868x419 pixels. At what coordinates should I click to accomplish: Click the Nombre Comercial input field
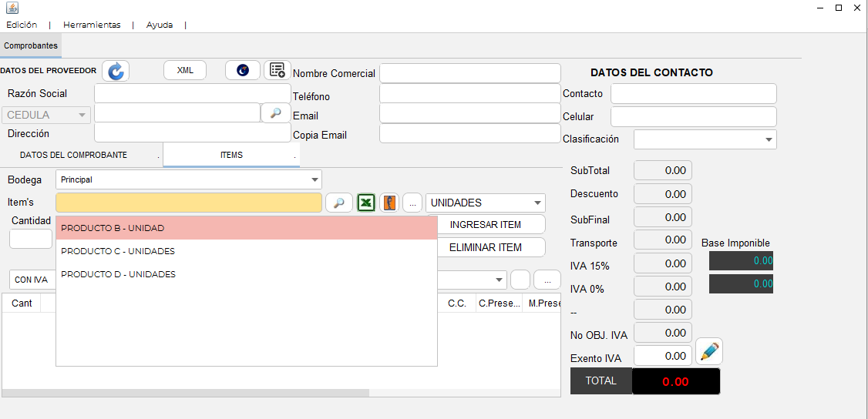point(469,73)
